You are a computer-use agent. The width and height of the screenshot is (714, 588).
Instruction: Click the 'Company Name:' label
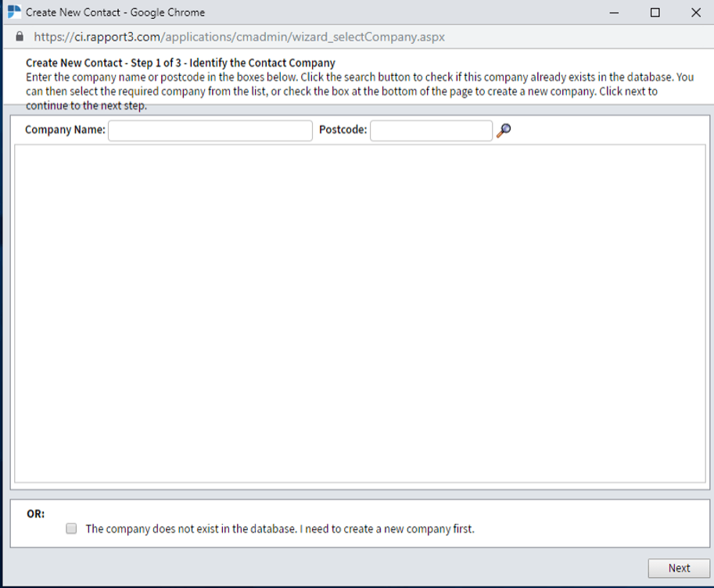[65, 130]
